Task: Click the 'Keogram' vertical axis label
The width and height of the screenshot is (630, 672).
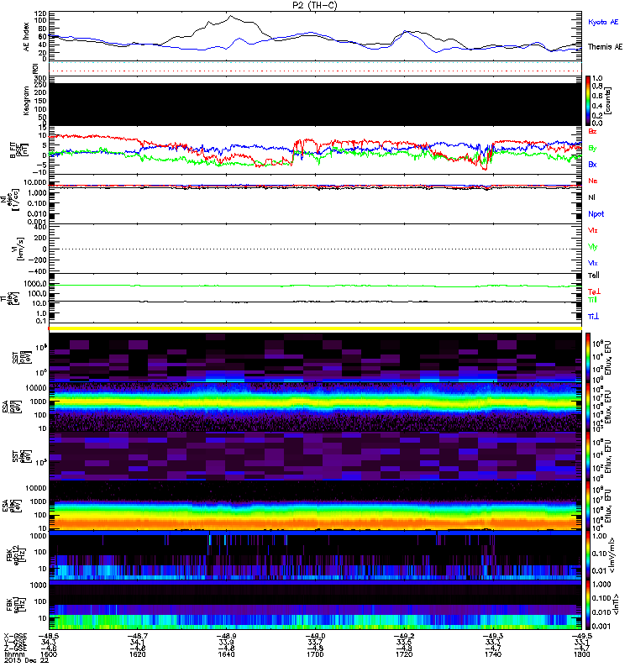Action: coord(26,101)
